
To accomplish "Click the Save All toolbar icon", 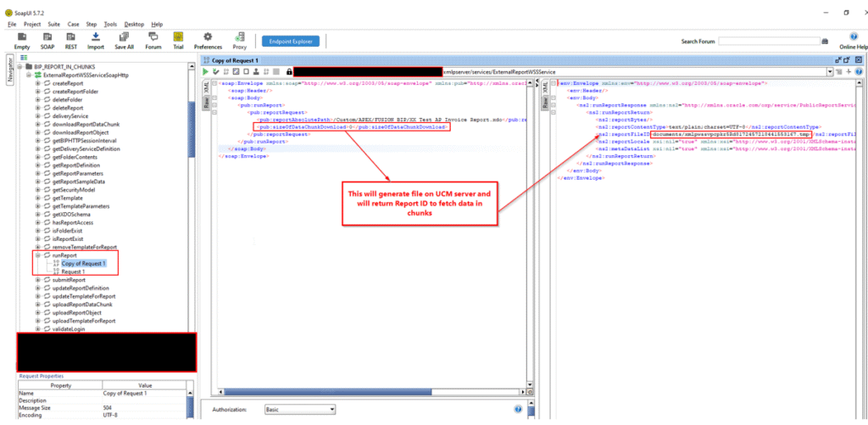I will click(124, 36).
